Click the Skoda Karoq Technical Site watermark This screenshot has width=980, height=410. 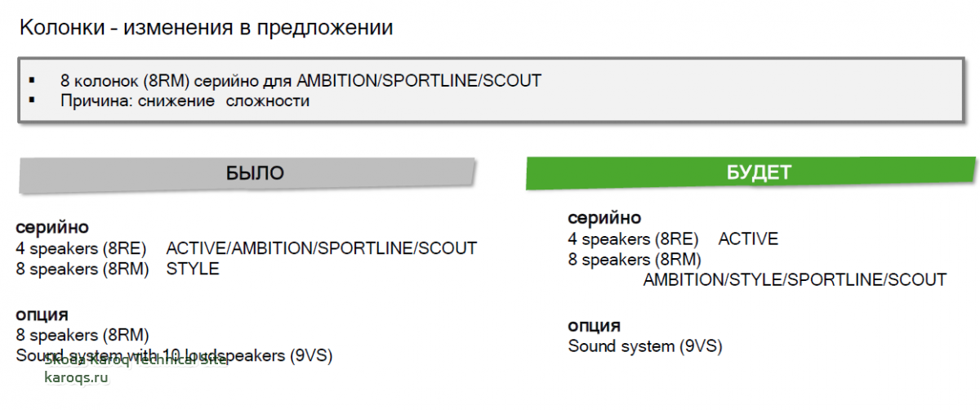135,359
